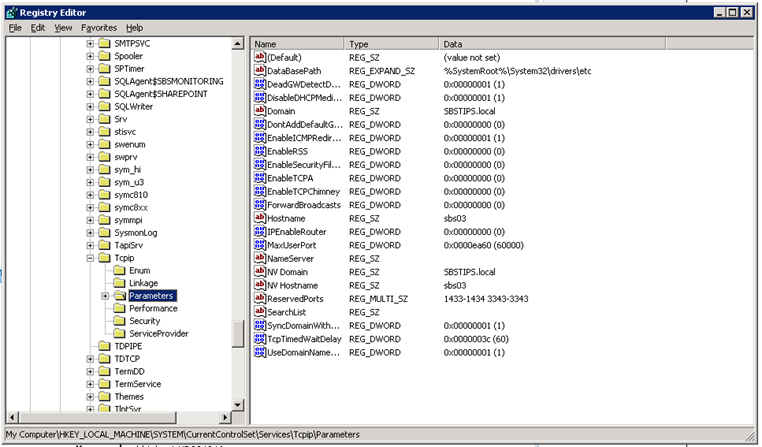762x447 pixels.
Task: Open the Edit menu
Action: 38,28
